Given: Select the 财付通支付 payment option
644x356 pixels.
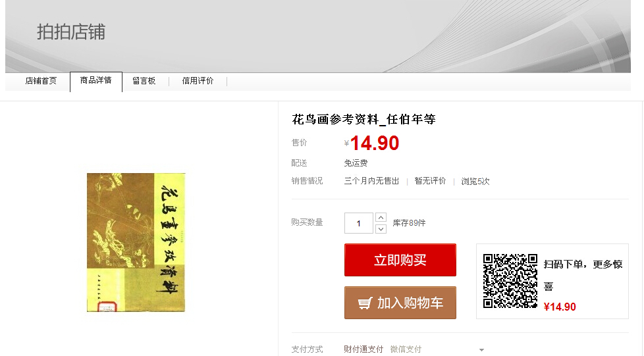Looking at the screenshot, I should tap(363, 349).
